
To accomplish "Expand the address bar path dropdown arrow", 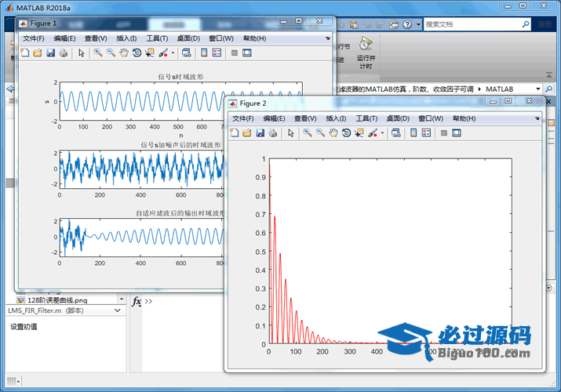I will click(x=537, y=89).
